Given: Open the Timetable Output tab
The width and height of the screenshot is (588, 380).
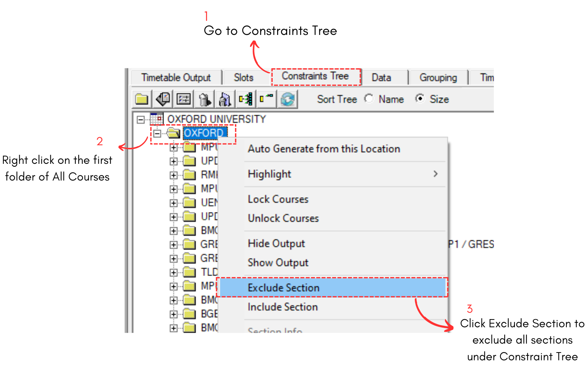Looking at the screenshot, I should coord(176,78).
